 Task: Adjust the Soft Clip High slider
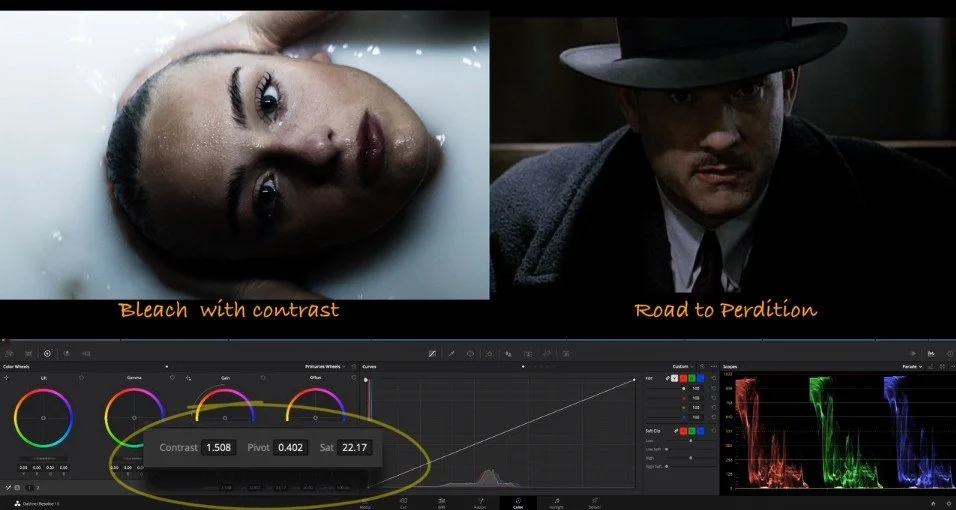tap(691, 458)
